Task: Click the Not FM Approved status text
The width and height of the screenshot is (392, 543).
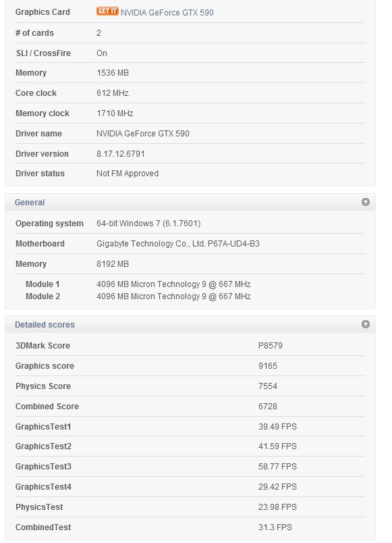Action: coord(128,174)
